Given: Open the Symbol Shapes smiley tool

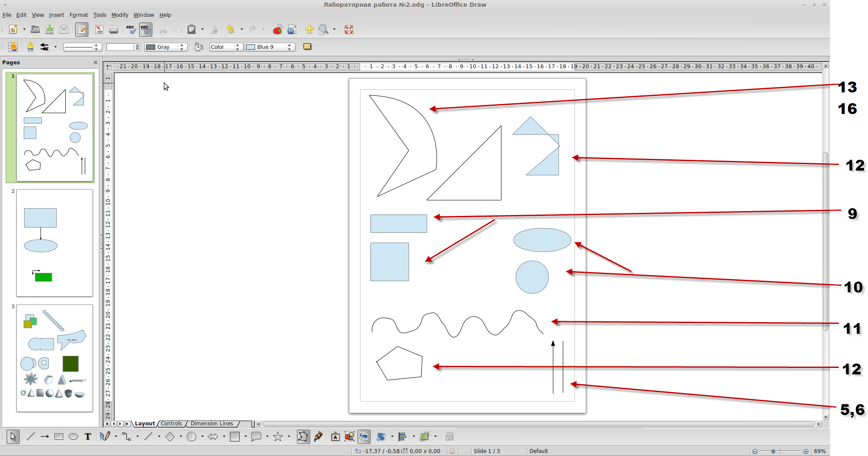Looking at the screenshot, I should click(191, 437).
